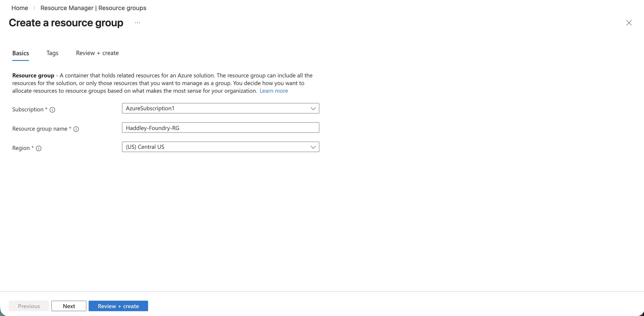Screen dimensions: 644x316
Task: Open the ellipsis more options menu
Action: click(138, 23)
